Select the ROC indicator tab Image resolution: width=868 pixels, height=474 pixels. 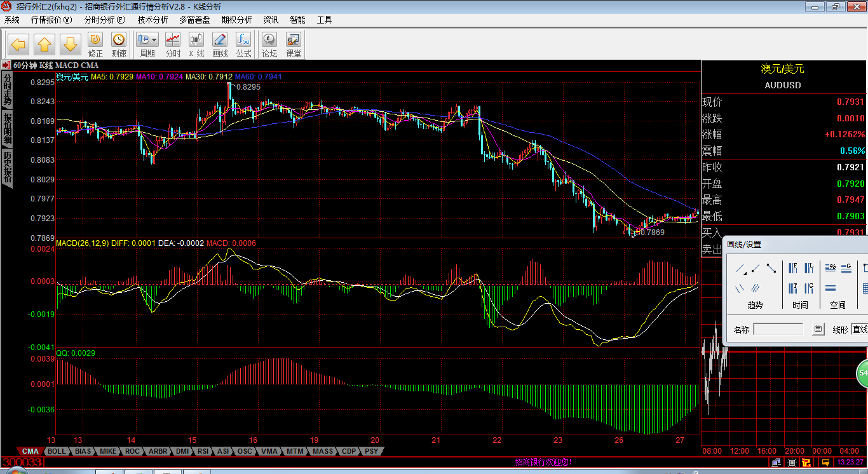coord(132,451)
